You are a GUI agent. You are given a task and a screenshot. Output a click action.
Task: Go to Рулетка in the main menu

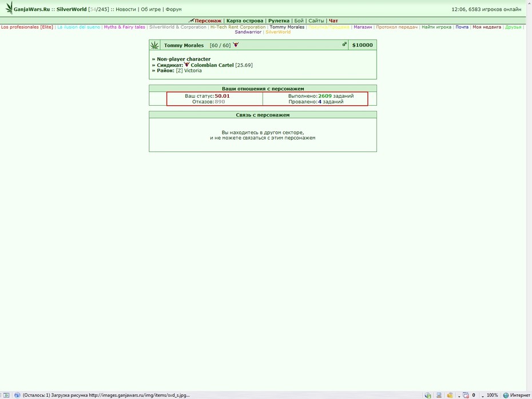pyautogui.click(x=279, y=21)
